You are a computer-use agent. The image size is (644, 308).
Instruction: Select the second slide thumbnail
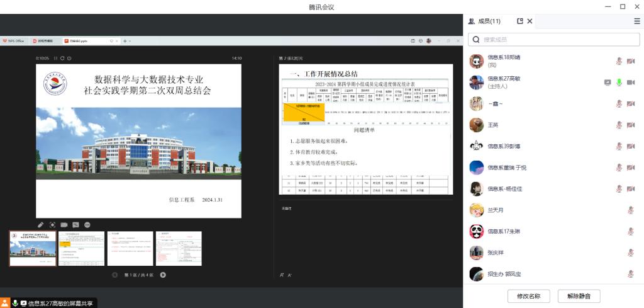coord(81,248)
